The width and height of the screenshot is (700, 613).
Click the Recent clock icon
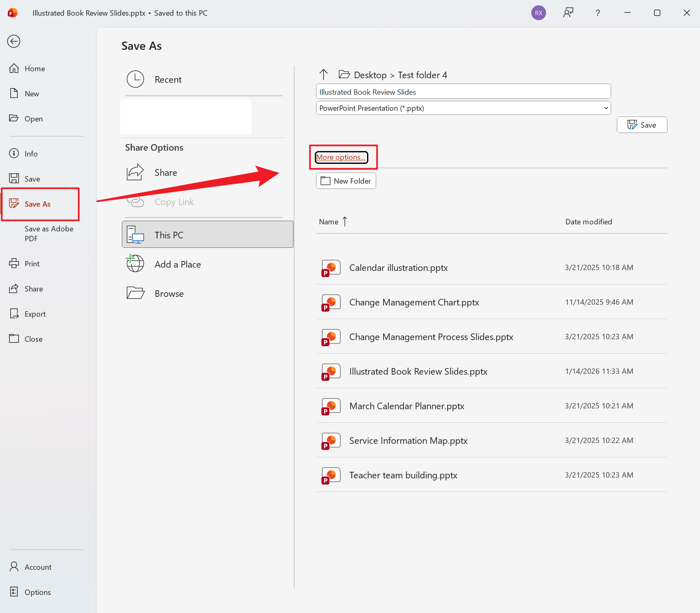click(x=135, y=79)
